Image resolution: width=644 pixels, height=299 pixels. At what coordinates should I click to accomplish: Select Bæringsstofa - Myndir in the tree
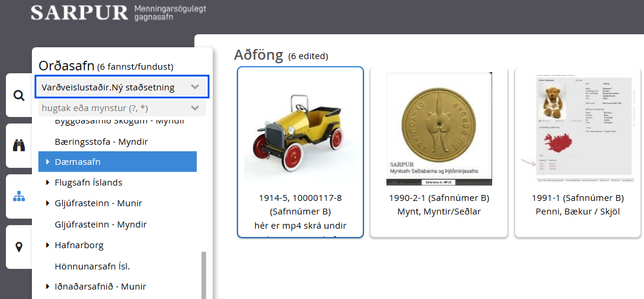[x=101, y=142]
